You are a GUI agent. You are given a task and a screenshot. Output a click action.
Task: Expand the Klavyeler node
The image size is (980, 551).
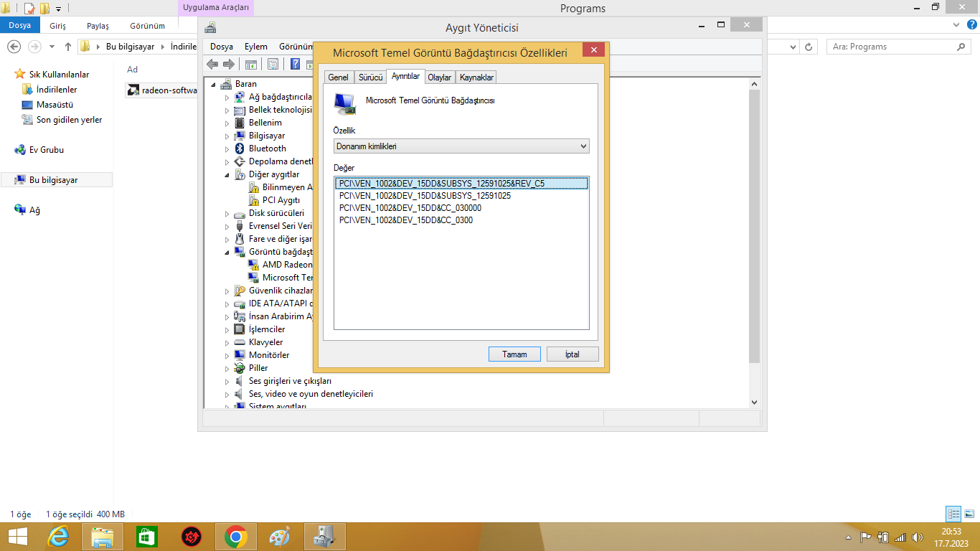pyautogui.click(x=227, y=343)
